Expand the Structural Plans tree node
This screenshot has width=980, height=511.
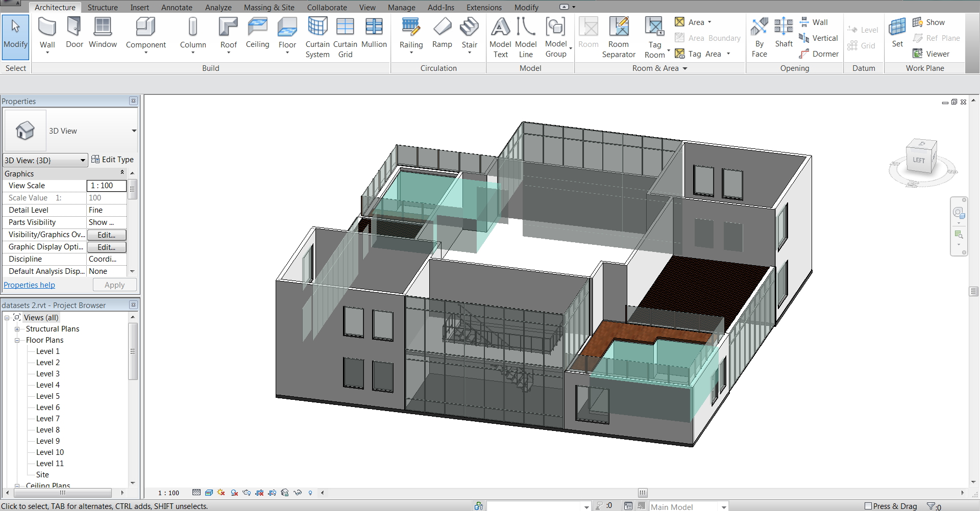tap(17, 329)
